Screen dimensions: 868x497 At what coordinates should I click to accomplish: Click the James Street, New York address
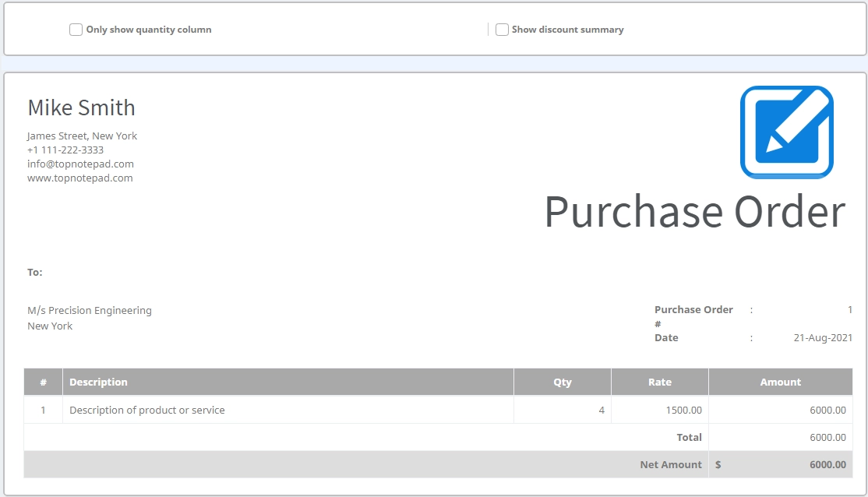click(82, 136)
